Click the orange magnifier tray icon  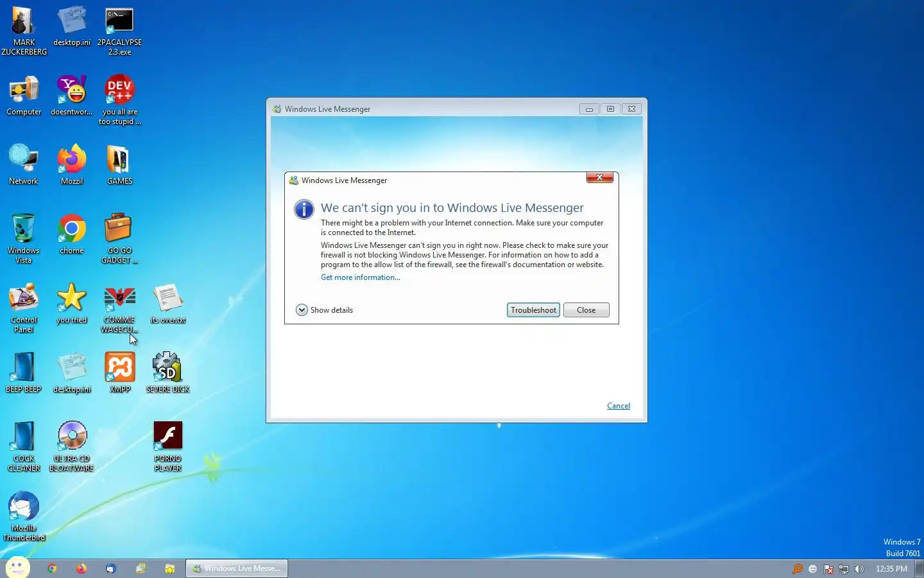(x=798, y=569)
